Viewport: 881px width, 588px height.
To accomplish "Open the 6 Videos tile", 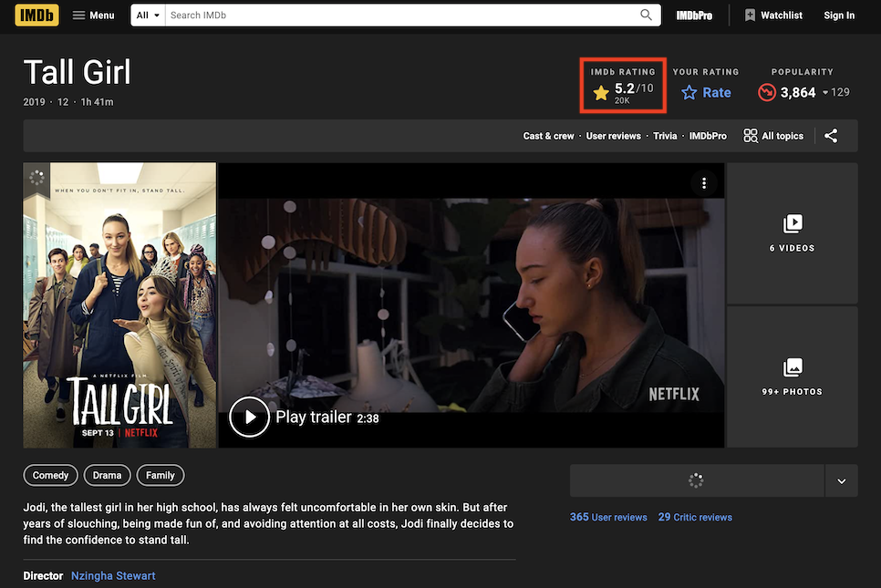I will (793, 233).
